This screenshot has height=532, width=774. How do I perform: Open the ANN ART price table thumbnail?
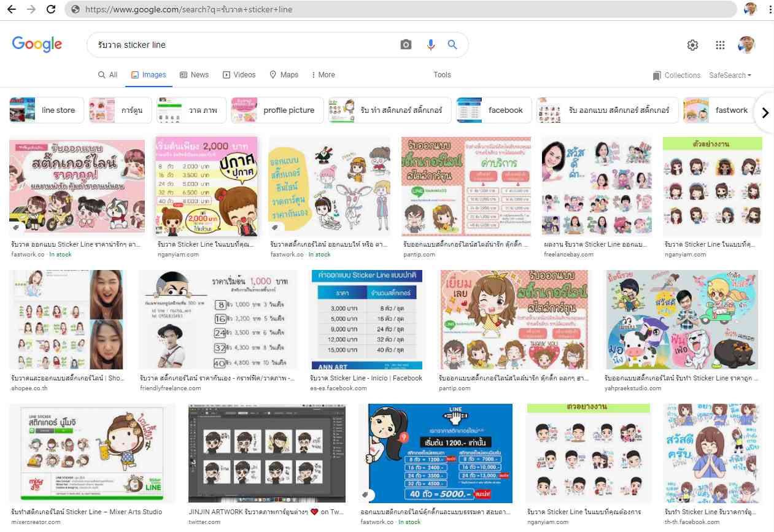click(366, 319)
